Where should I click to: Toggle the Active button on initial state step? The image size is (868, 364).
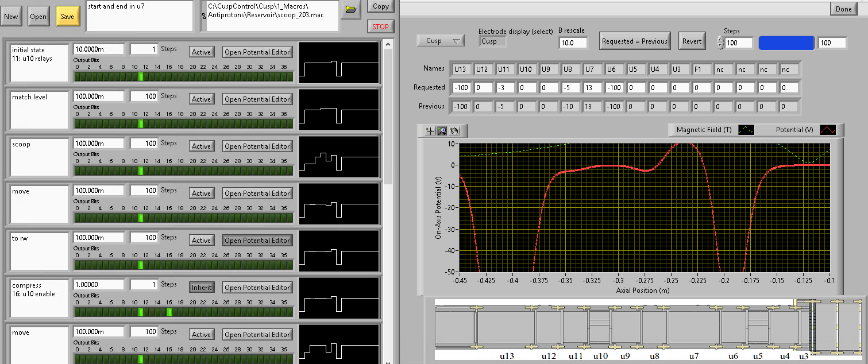tap(201, 52)
